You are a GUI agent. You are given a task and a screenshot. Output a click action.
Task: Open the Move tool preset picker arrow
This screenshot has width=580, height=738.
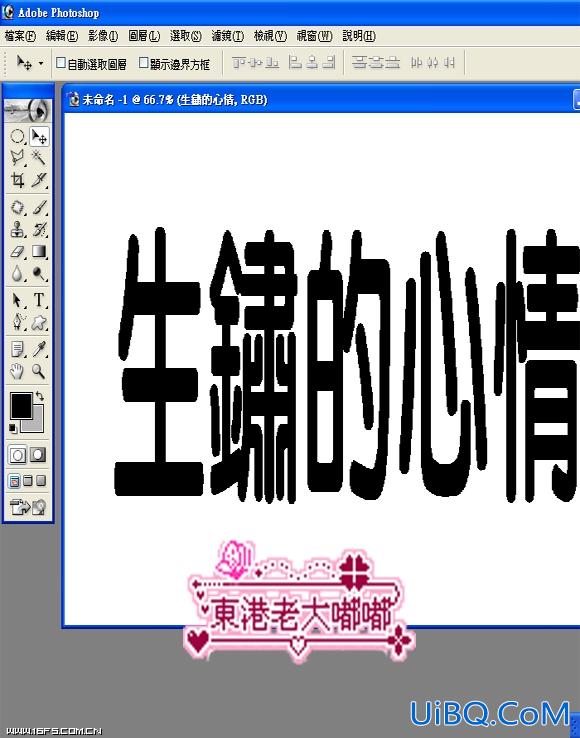(41, 63)
